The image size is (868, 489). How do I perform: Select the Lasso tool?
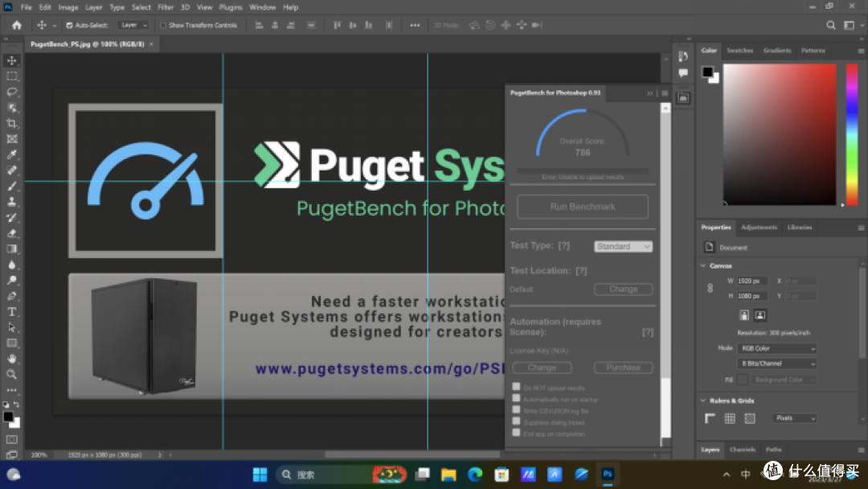(11, 92)
